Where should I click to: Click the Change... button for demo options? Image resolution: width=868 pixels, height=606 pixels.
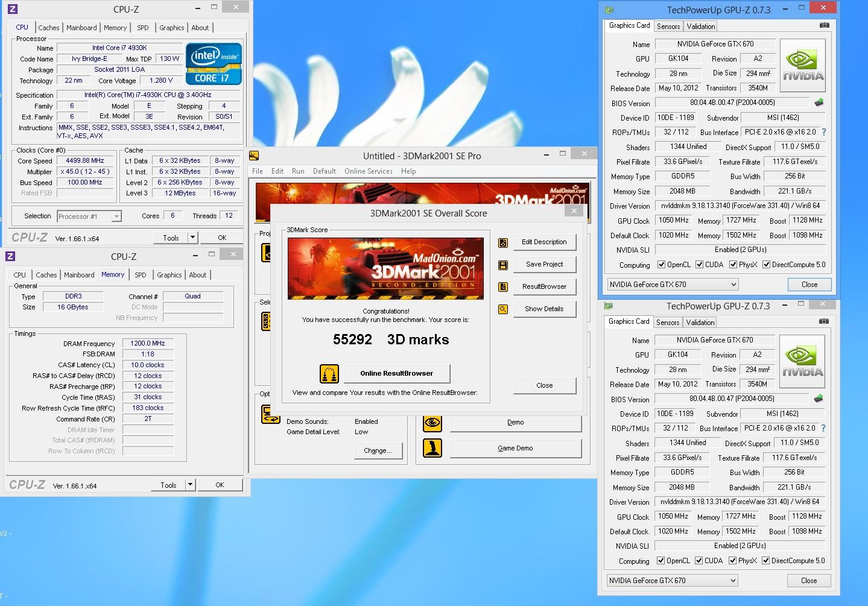point(378,450)
